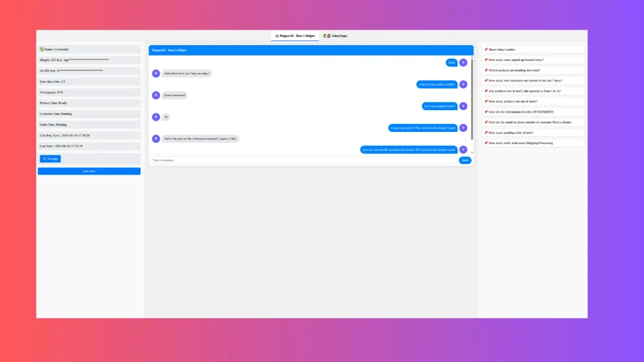Choose 'How many pending order til now?'
Screen dimensions: 644x362
[x=533, y=133]
